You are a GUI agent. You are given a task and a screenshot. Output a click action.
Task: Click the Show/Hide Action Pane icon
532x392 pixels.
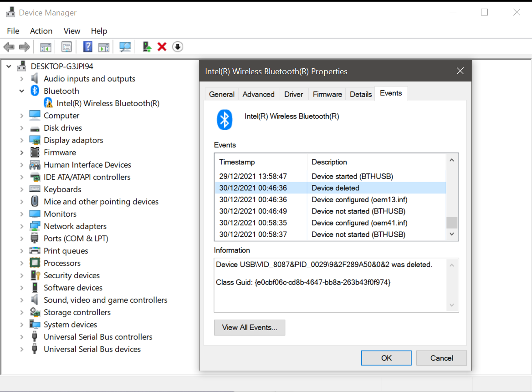click(x=104, y=47)
